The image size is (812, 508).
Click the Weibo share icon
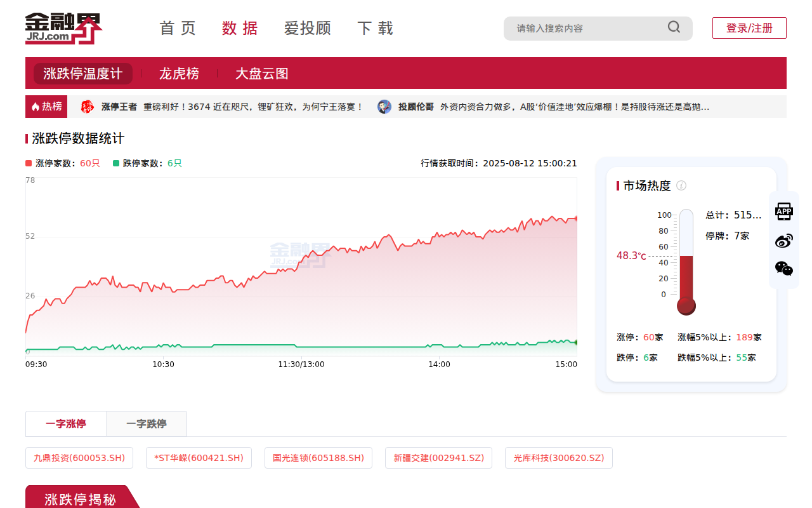(784, 241)
